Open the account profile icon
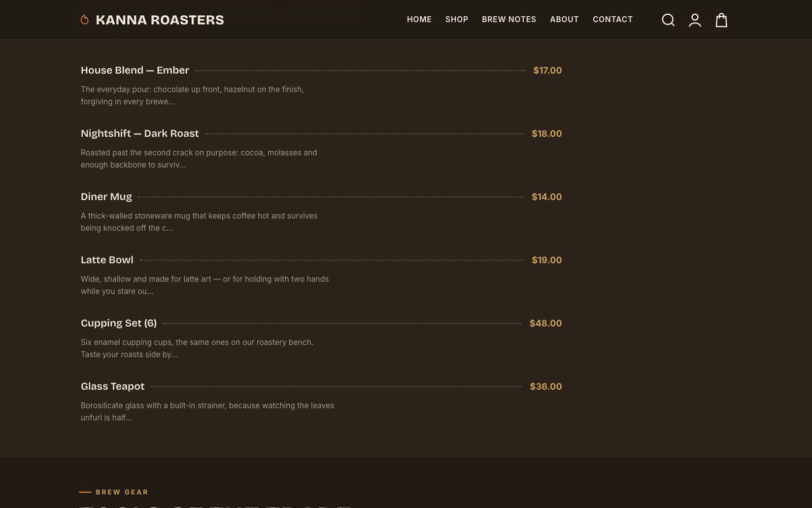The image size is (812, 508). (x=695, y=20)
